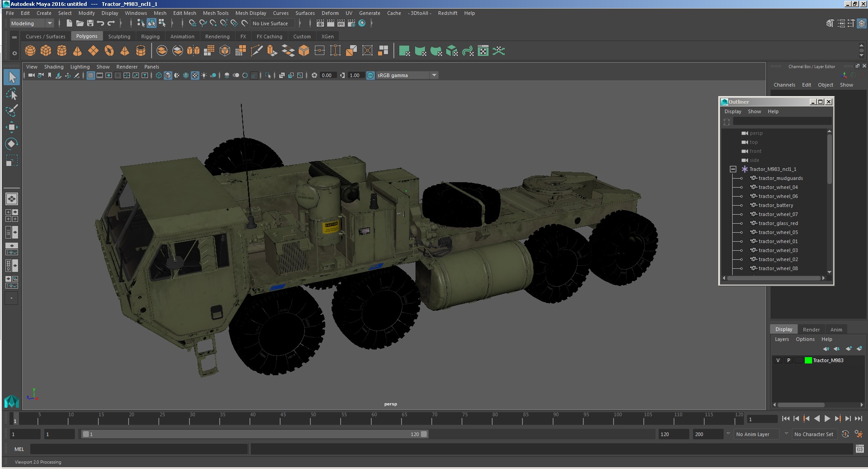Click Channels menu in Channel Box
The width and height of the screenshot is (868, 469).
(784, 85)
